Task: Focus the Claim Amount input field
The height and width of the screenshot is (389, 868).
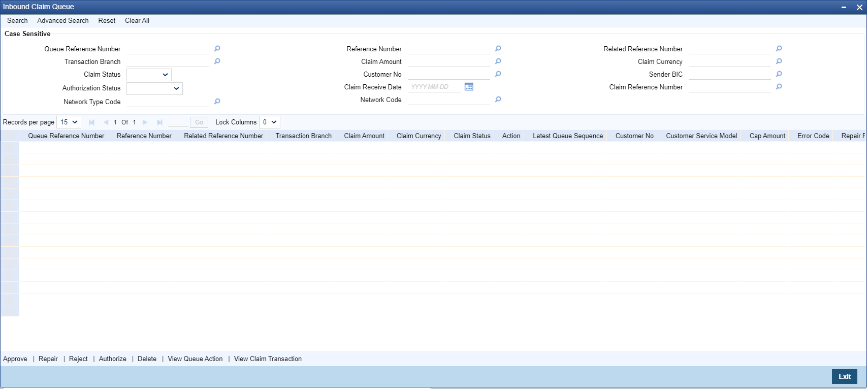Action: (449, 62)
